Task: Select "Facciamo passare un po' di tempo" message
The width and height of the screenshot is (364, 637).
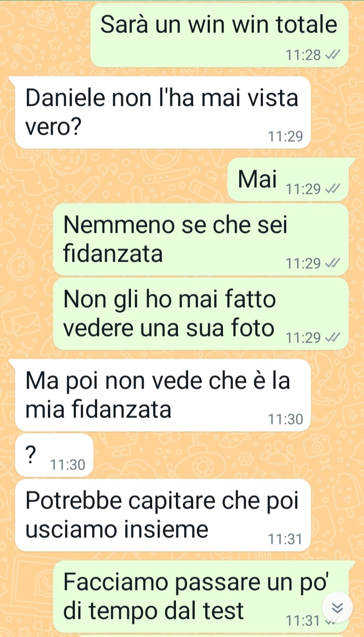Action: point(201,596)
